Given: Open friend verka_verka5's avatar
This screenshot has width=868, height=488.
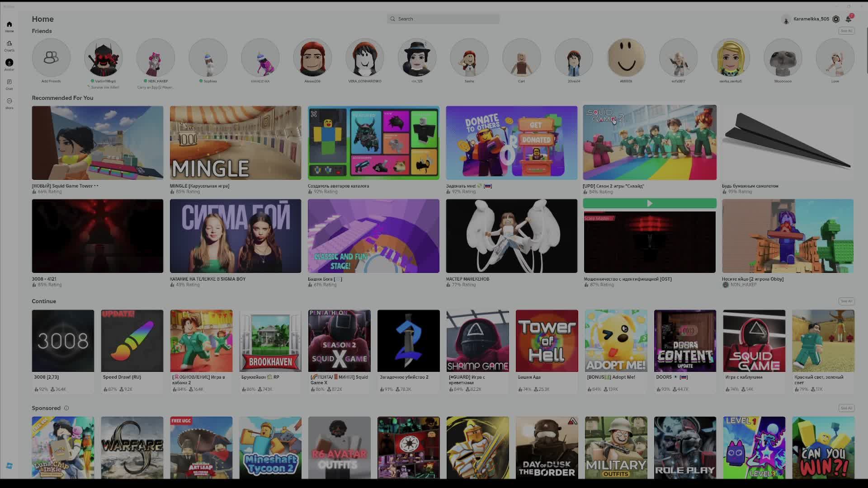Looking at the screenshot, I should click(x=731, y=57).
